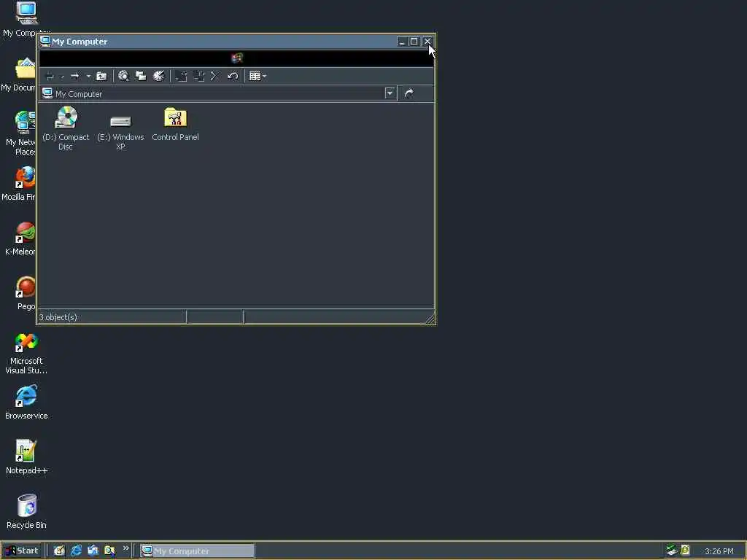Click the '3 object(s)' status bar text
The image size is (747, 560).
(x=58, y=317)
